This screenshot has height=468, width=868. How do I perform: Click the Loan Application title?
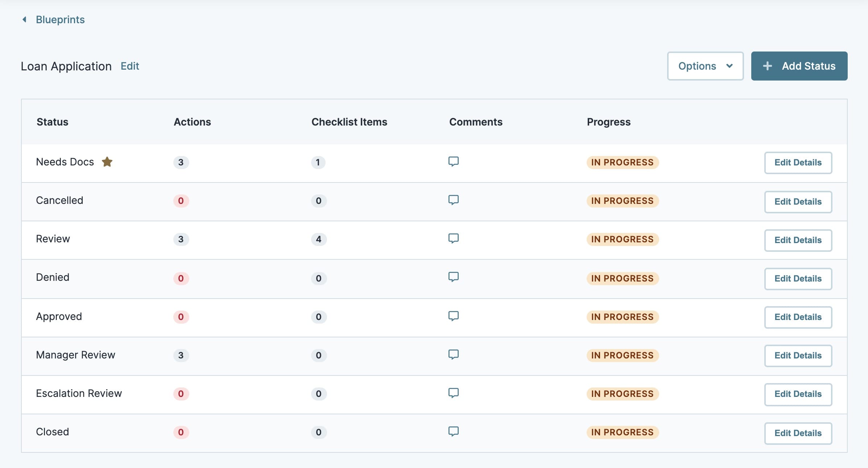click(66, 66)
